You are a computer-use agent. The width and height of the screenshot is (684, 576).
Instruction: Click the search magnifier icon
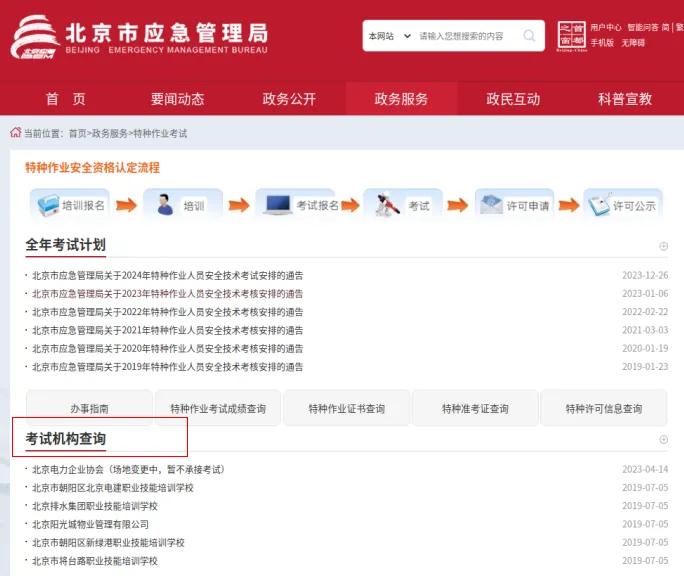coord(529,36)
